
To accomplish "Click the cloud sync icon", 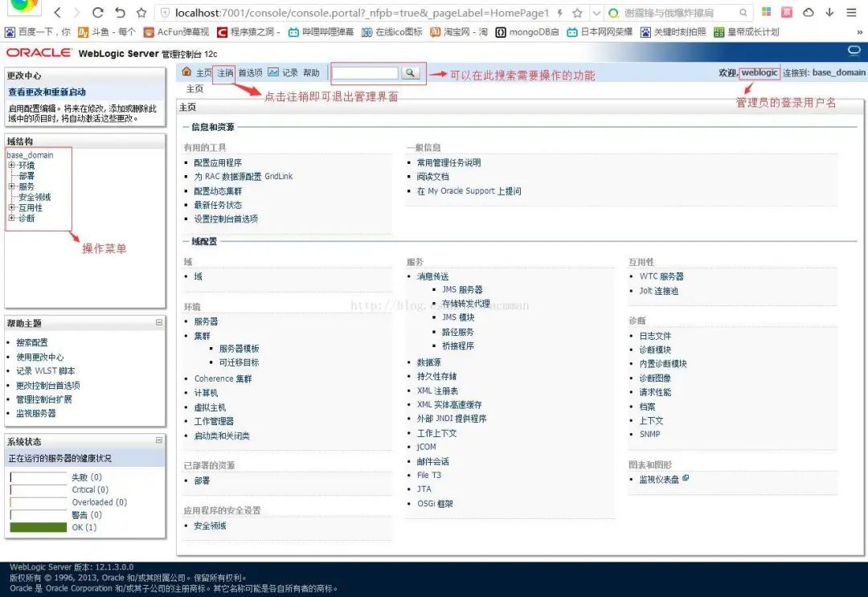I will [x=809, y=12].
